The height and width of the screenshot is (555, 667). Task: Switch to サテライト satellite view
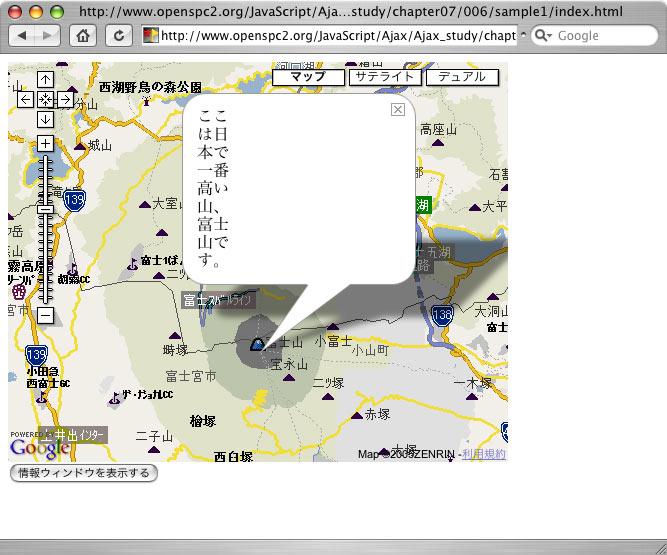click(x=385, y=77)
